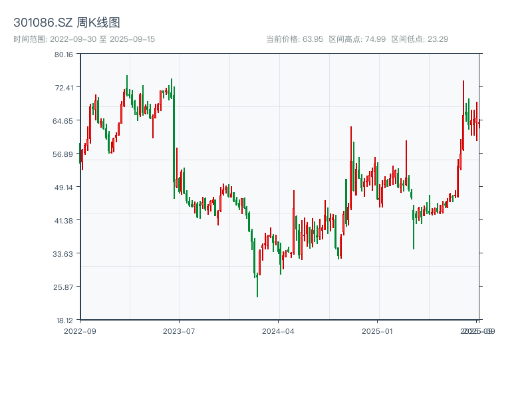The width and height of the screenshot is (532, 399).
Task: Click the 区间低点 23.29 label
Action: point(420,39)
